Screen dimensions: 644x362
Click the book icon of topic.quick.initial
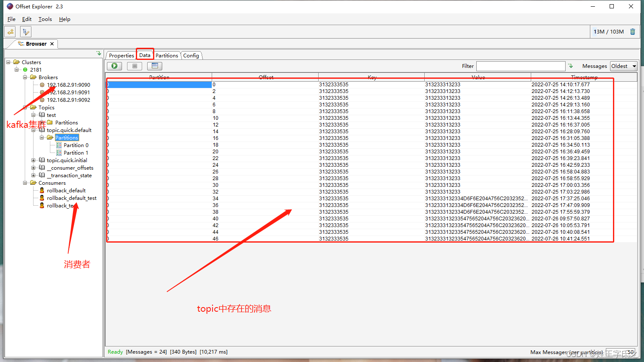(x=42, y=160)
